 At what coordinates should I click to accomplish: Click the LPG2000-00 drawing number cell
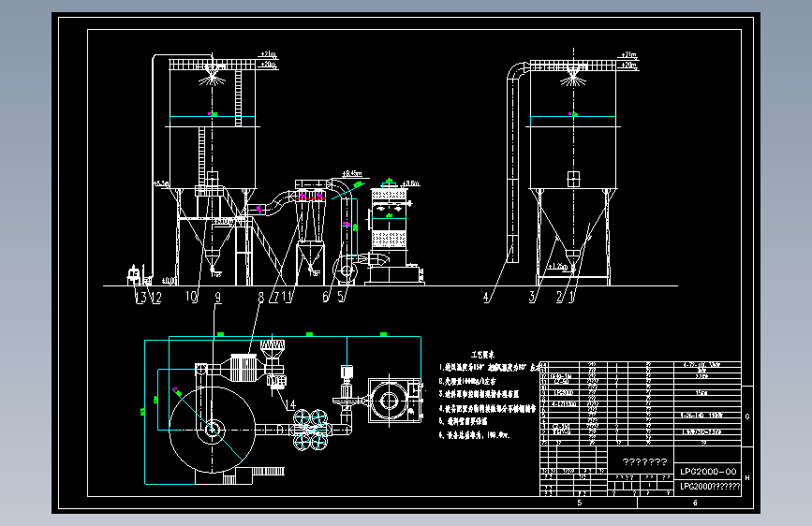click(708, 472)
